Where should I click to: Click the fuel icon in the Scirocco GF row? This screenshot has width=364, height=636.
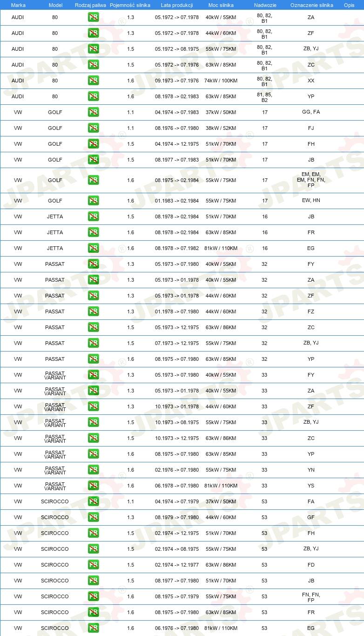93,517
